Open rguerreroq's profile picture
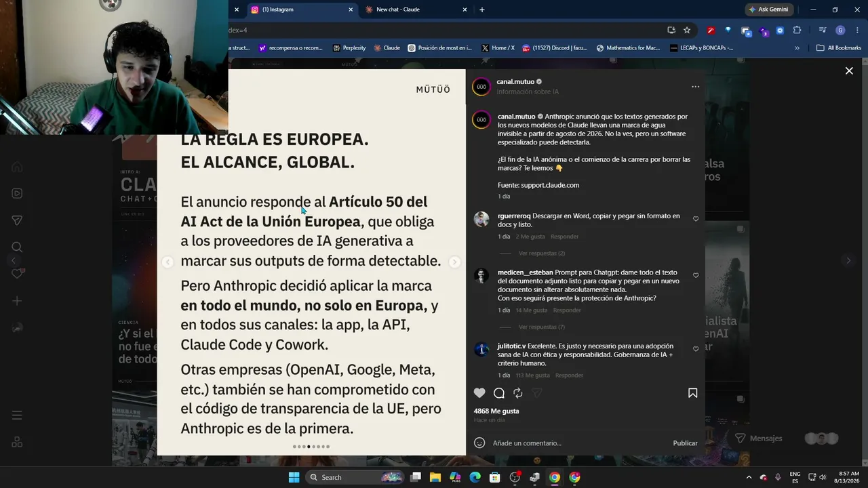This screenshot has width=868, height=488. pyautogui.click(x=481, y=220)
